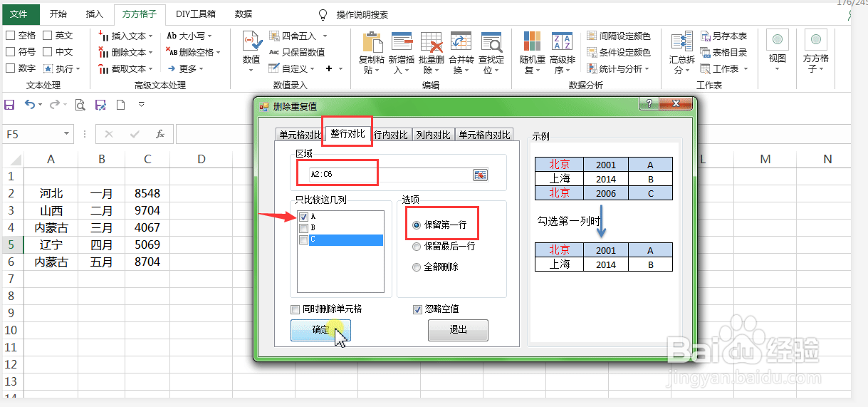Click 只保留数值 in the ribbon

coord(297,52)
